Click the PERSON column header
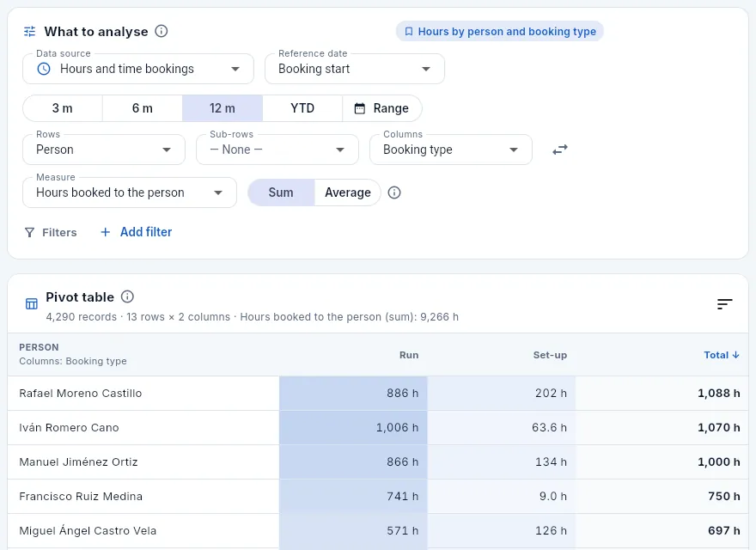This screenshot has height=550, width=756. coord(39,347)
